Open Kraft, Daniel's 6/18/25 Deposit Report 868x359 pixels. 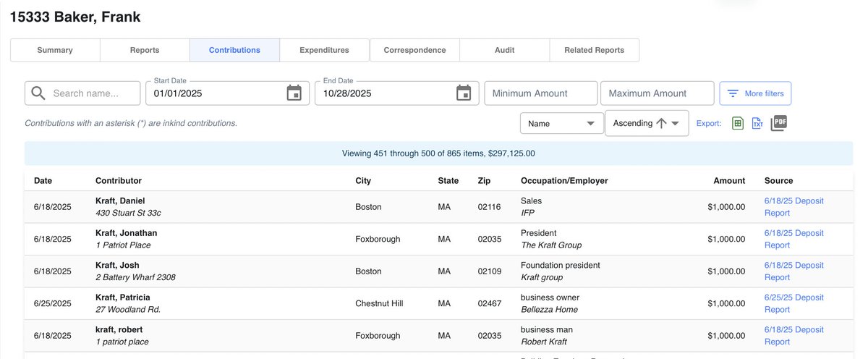[x=793, y=207]
